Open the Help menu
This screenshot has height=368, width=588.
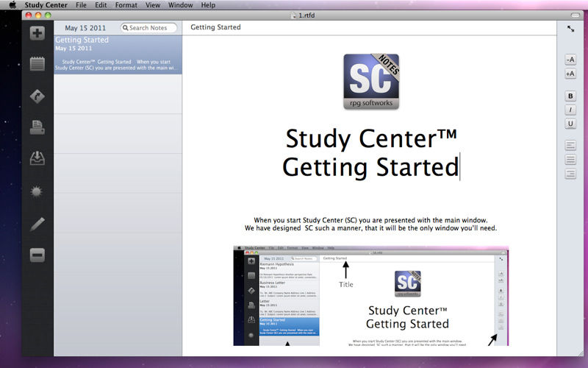point(208,5)
